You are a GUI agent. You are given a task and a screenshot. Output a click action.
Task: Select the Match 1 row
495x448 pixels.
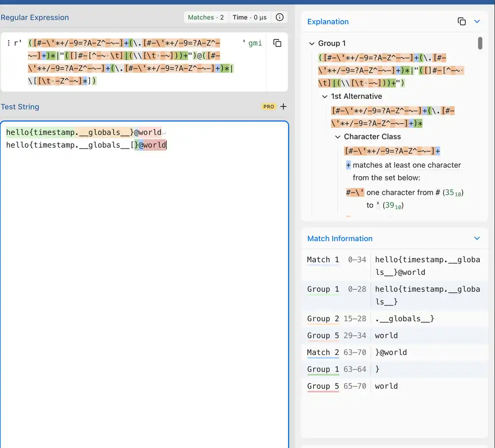pyautogui.click(x=395, y=266)
